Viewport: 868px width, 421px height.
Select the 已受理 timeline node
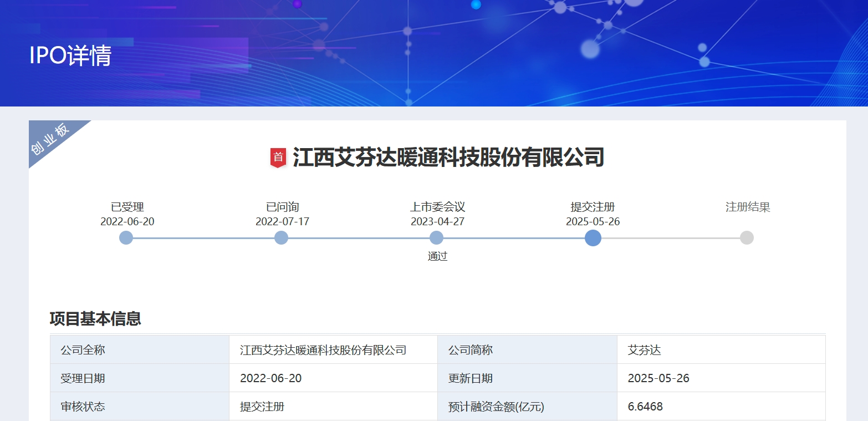click(126, 238)
